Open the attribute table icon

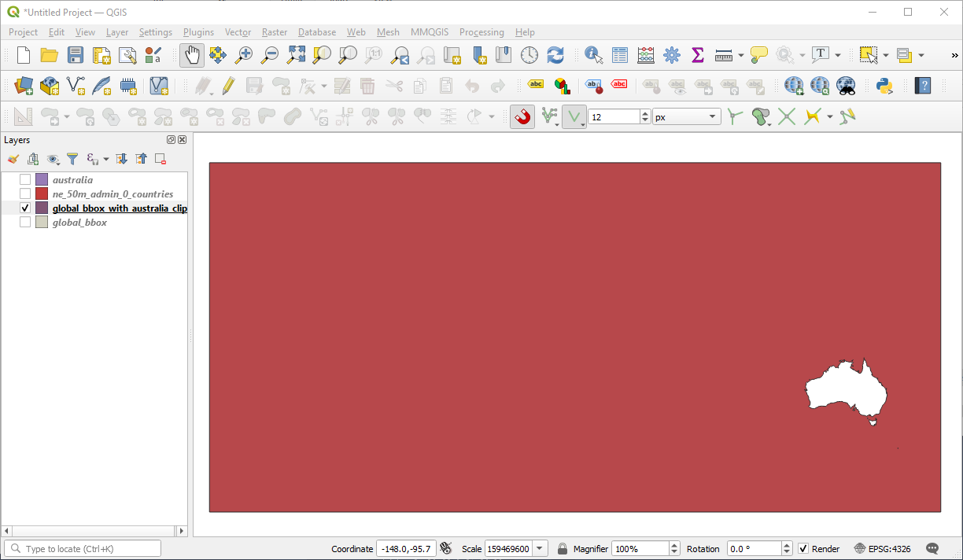(620, 55)
